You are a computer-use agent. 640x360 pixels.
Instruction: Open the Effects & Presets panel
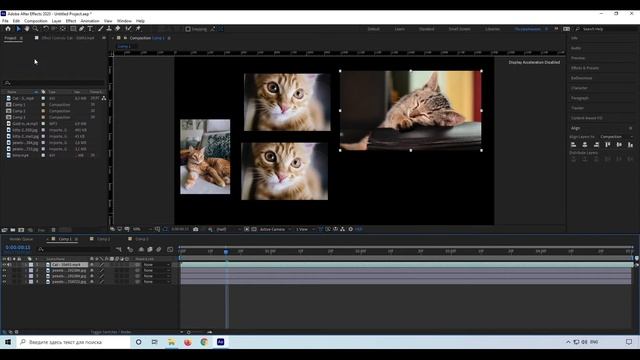[584, 68]
